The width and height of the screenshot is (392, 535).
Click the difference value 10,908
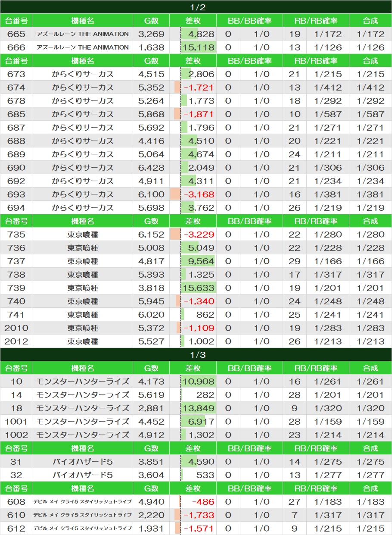[198, 382]
